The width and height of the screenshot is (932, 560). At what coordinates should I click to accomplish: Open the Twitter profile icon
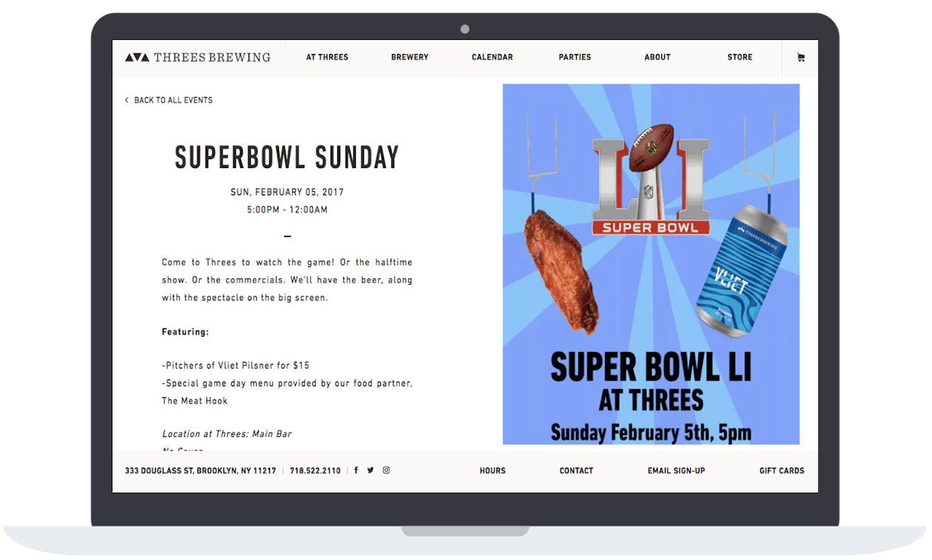(371, 470)
